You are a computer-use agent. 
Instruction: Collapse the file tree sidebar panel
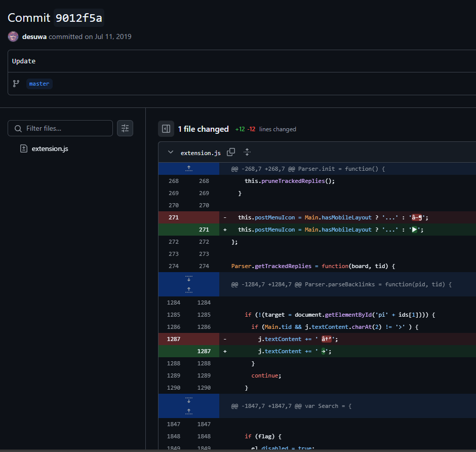(166, 129)
